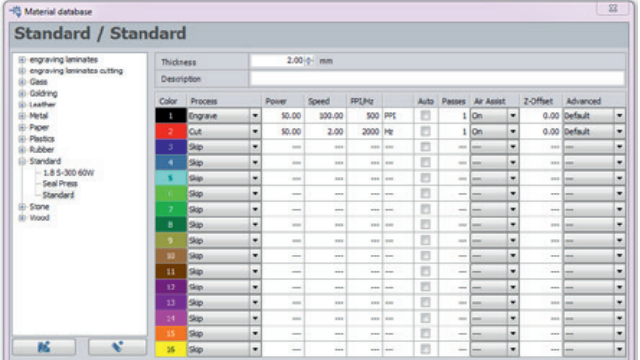Click the orange color 15 swatch
The height and width of the screenshot is (360, 640).
point(171,334)
